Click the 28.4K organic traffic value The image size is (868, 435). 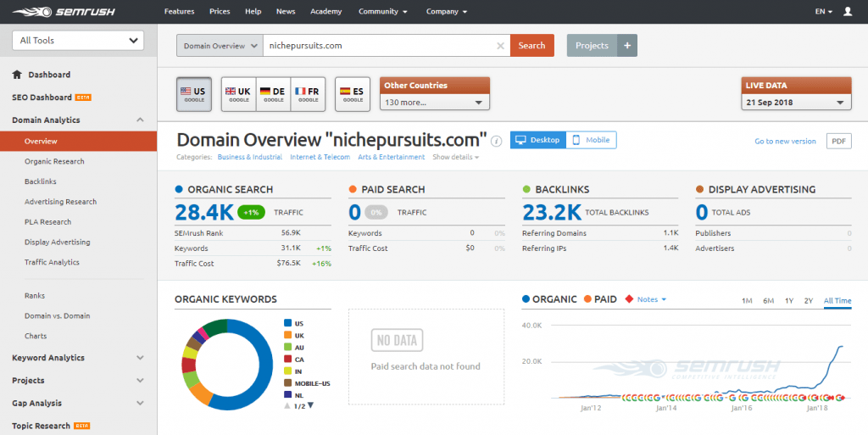tap(204, 212)
